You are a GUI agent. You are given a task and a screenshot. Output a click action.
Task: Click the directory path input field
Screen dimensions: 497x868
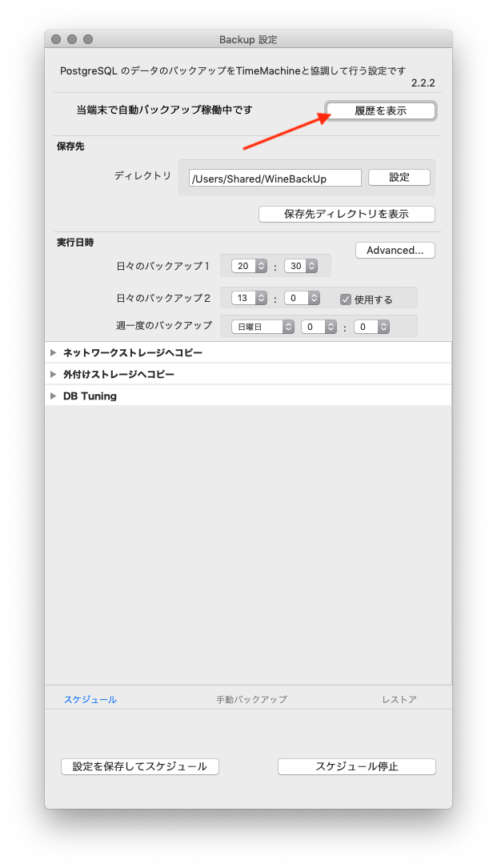coord(275,179)
